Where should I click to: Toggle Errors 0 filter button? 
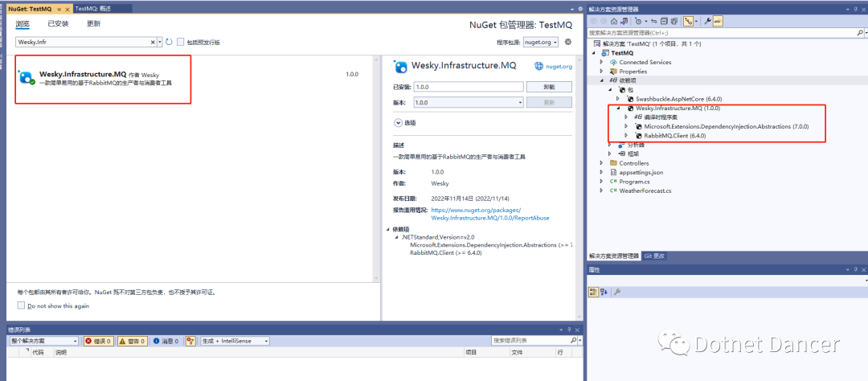(99, 341)
